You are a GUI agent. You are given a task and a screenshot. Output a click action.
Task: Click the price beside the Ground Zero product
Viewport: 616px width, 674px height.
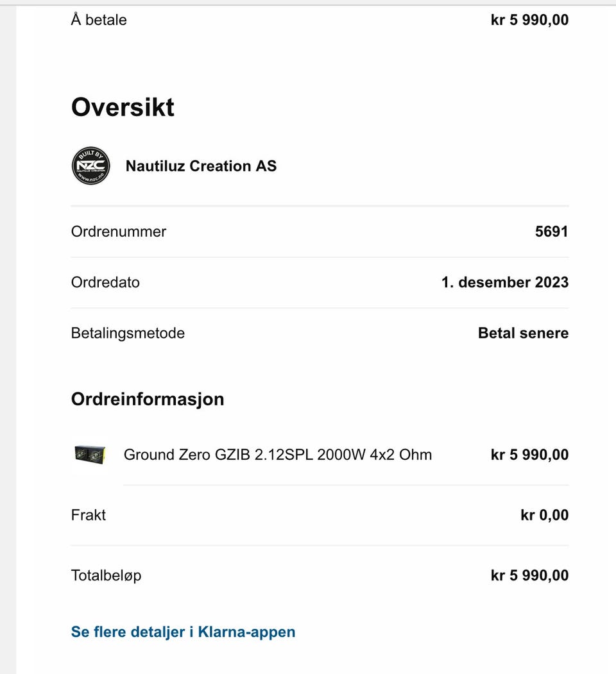pyautogui.click(x=529, y=455)
